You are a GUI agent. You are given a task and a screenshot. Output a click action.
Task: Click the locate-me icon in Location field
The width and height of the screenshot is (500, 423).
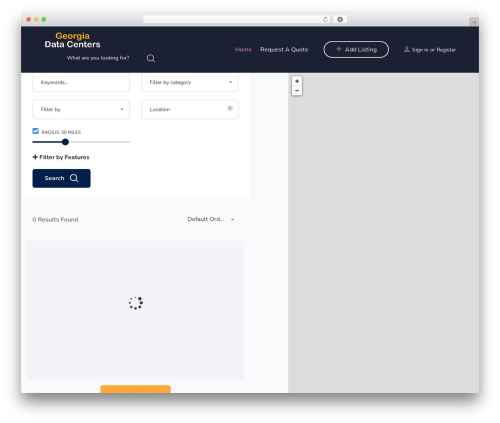click(x=230, y=108)
